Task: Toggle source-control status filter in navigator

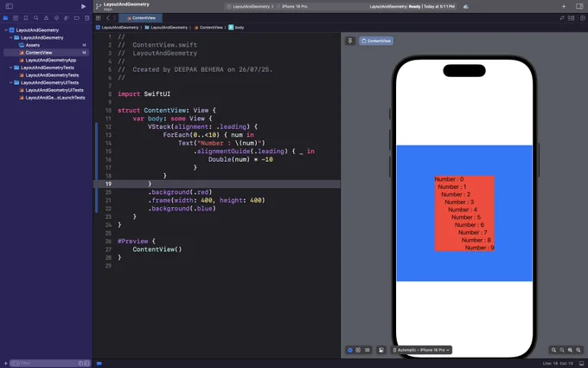Action: pyautogui.click(x=86, y=363)
